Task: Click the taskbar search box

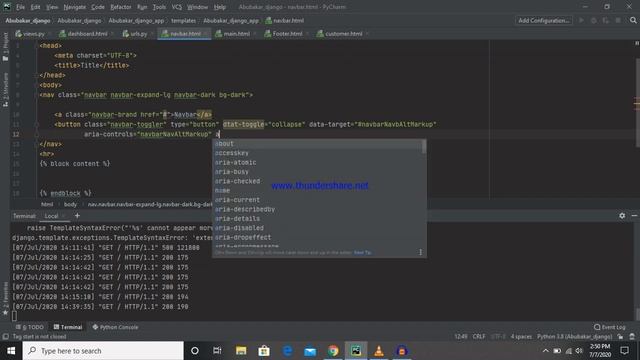Action: click(103, 351)
